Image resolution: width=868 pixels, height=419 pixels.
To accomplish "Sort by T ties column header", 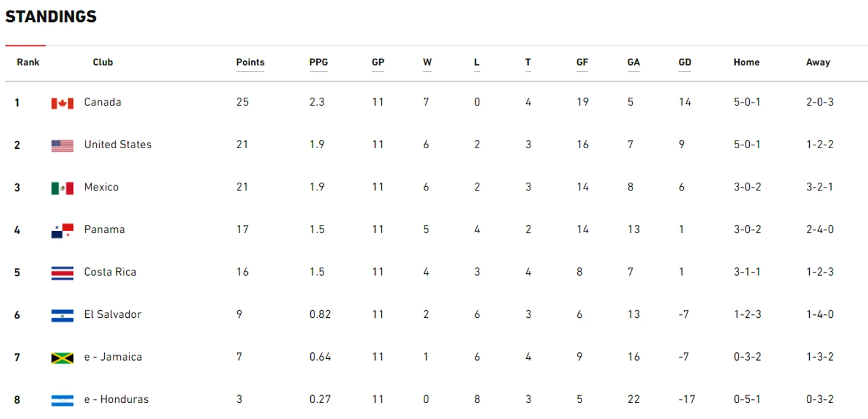I will coord(528,62).
